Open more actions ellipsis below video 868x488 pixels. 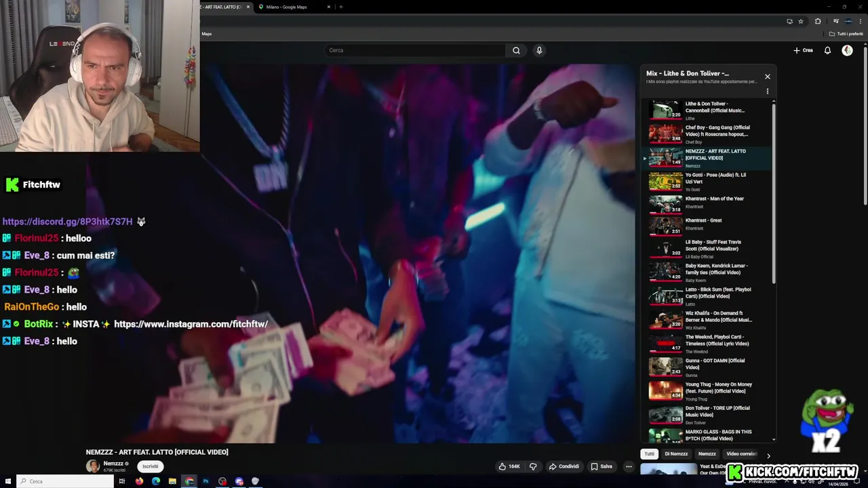(x=629, y=466)
